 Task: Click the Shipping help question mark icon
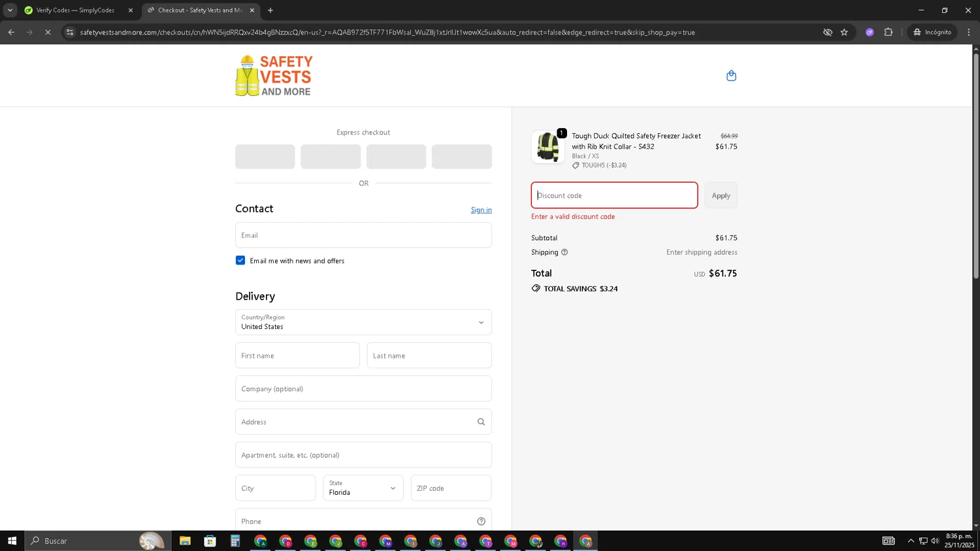[x=564, y=252]
